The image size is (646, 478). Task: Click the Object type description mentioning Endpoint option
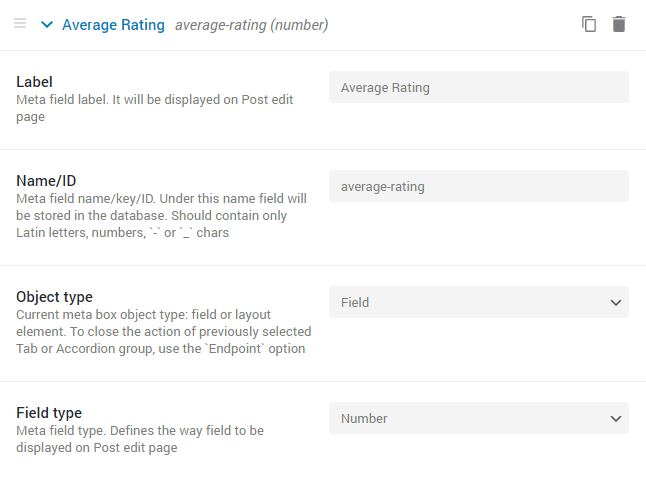point(164,331)
